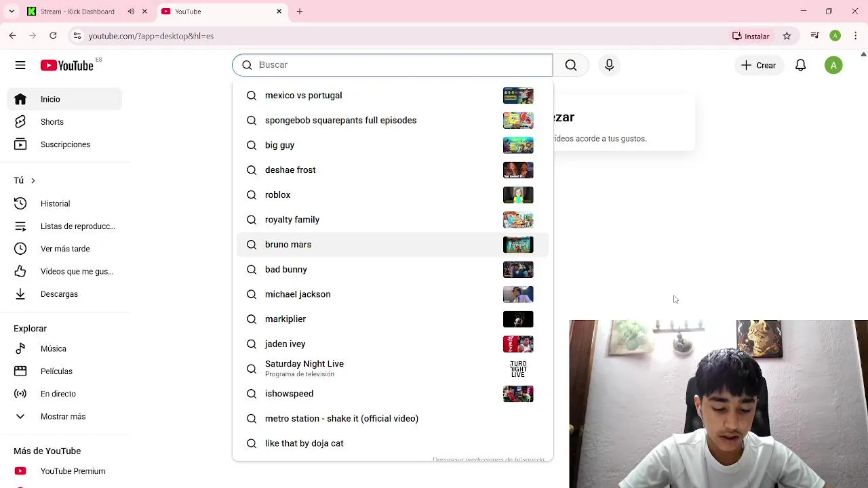Click the bruno mars suggestion thumbnail
868x488 pixels.
518,245
